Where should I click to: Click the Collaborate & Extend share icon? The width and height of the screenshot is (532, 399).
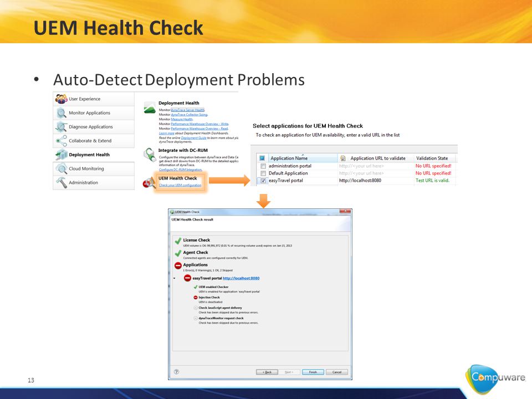point(61,140)
